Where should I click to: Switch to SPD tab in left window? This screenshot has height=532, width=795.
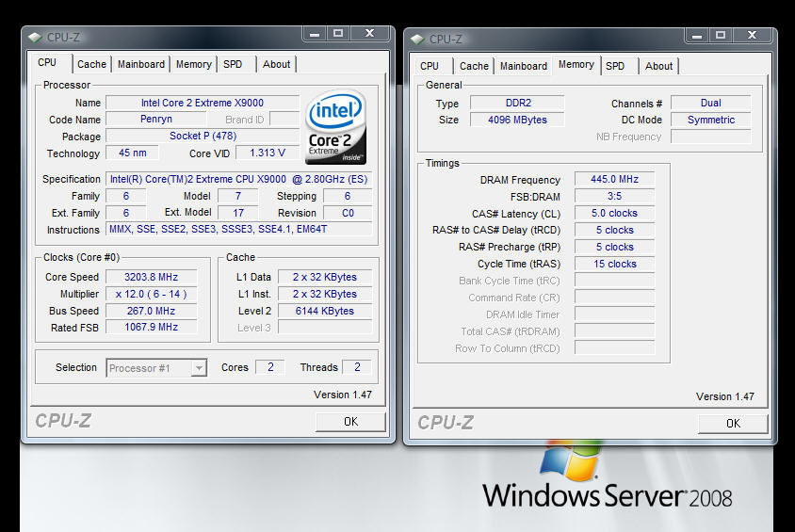(233, 64)
